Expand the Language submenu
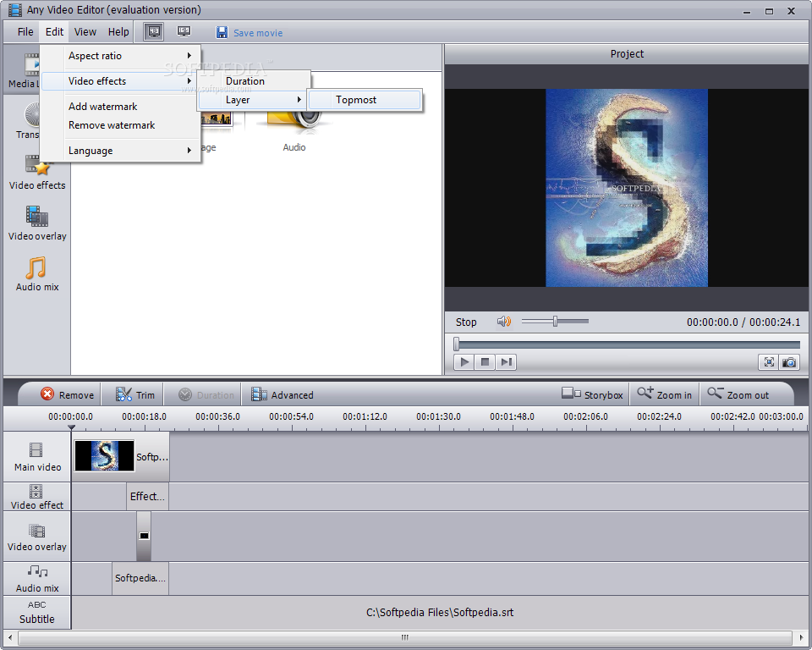812x650 pixels. 121,151
